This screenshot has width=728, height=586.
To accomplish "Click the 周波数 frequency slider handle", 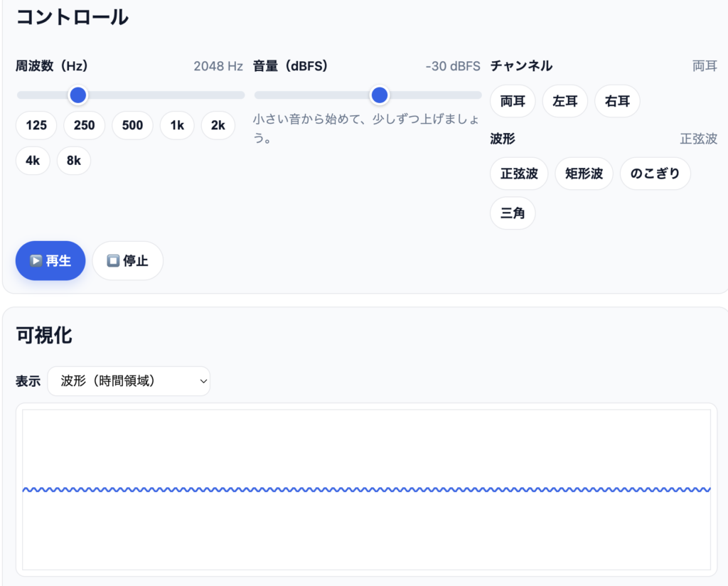I will point(77,95).
